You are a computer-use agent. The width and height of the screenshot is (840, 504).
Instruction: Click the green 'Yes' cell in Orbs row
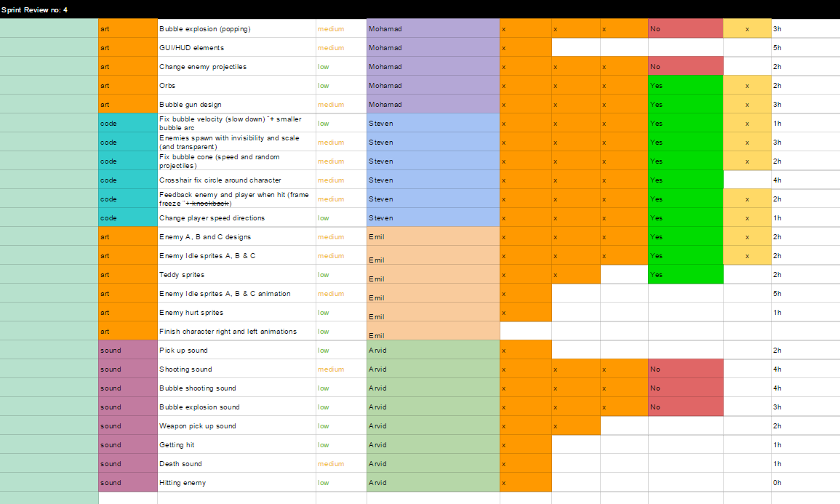click(x=685, y=86)
